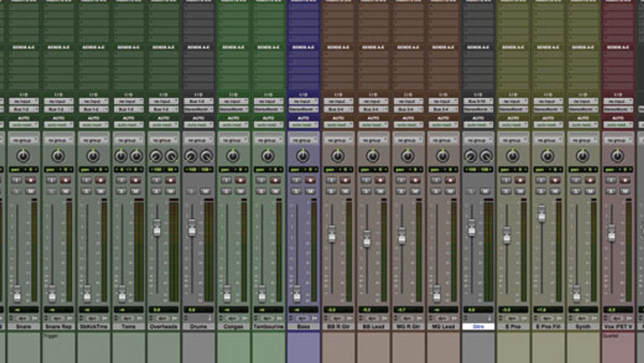This screenshot has height=363, width=644.
Task: Click the right pan knob on Gtrs
Action: [486, 156]
